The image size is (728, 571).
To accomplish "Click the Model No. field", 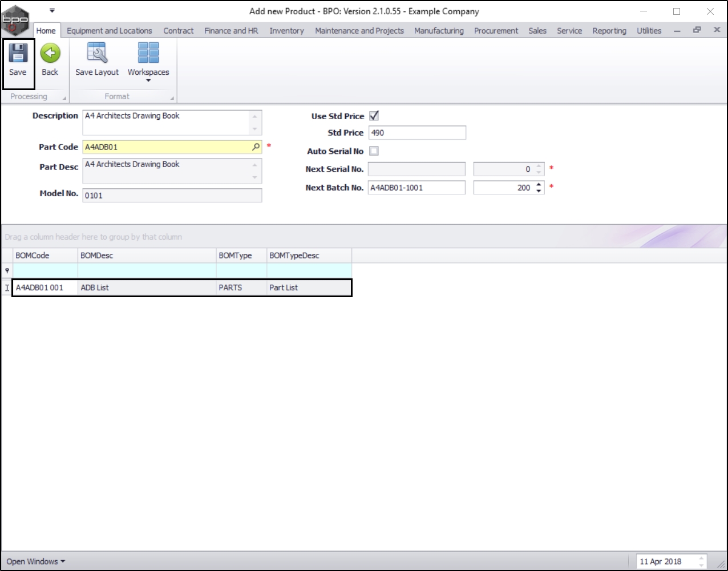I will pyautogui.click(x=172, y=196).
